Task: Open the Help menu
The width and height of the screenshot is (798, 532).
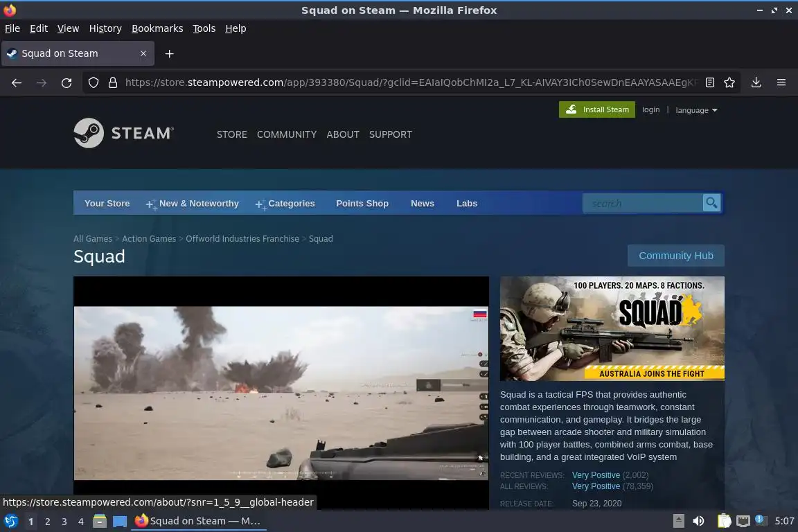Action: [x=236, y=28]
